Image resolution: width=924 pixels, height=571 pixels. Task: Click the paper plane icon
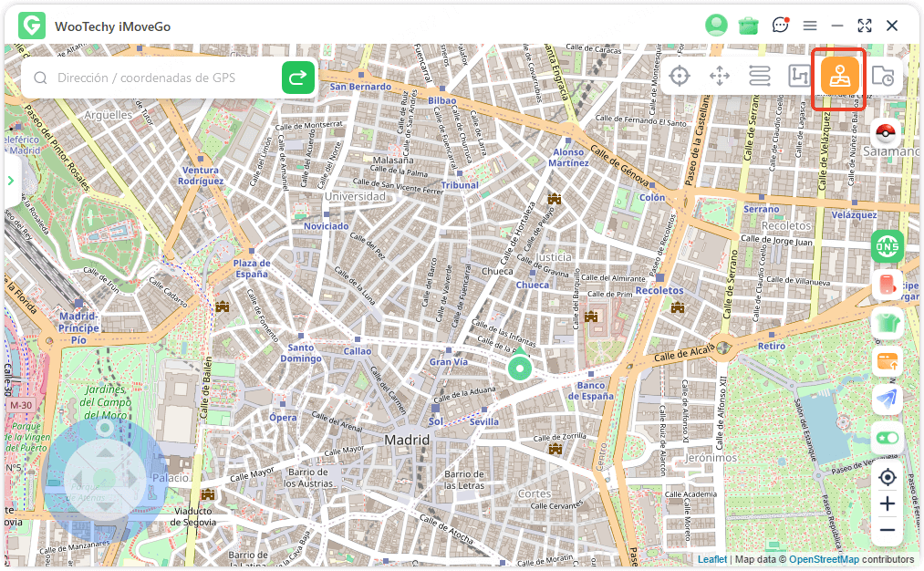[x=887, y=399]
